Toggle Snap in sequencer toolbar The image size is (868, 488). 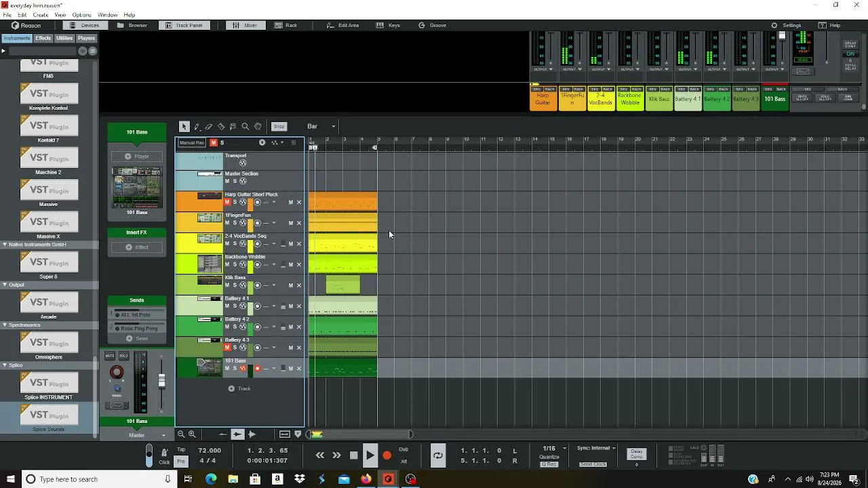point(279,127)
